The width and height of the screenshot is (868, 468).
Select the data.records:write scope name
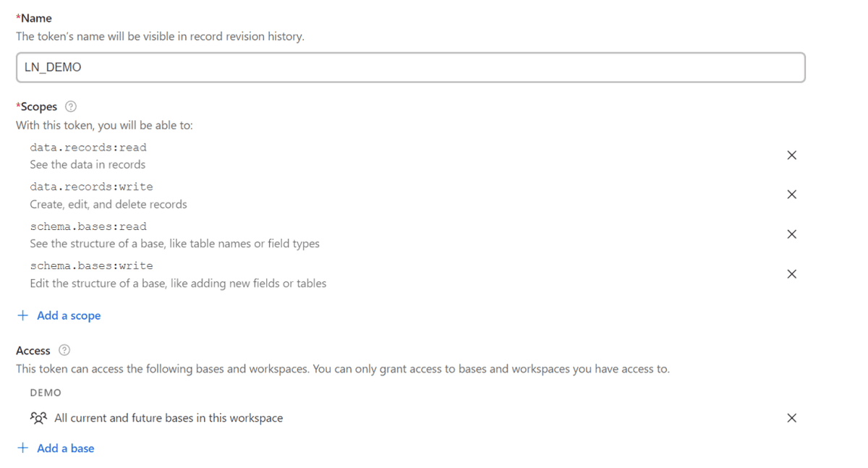point(91,187)
